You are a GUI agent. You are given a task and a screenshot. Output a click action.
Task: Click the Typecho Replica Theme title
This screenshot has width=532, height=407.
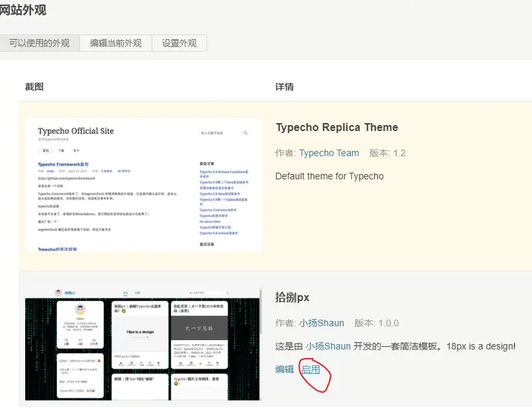[x=337, y=127]
